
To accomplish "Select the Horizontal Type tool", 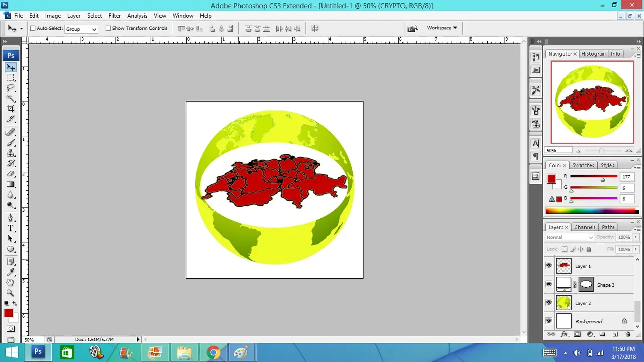I will pyautogui.click(x=11, y=228).
